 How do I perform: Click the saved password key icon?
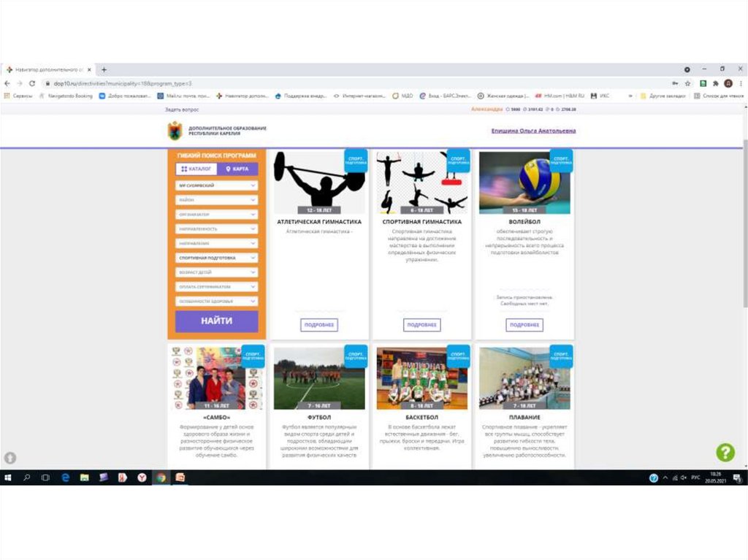675,83
